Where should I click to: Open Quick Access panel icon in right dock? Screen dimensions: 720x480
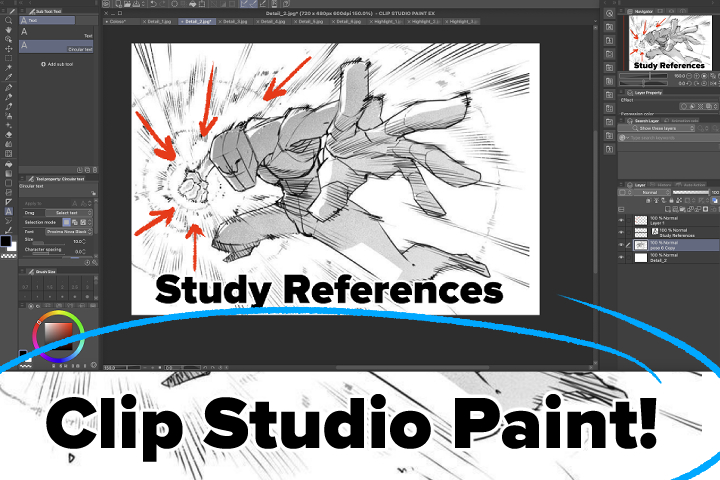point(609,14)
